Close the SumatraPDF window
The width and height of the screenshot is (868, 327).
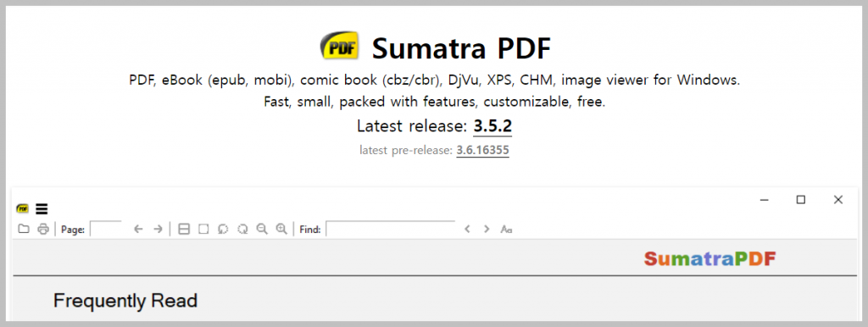tap(838, 200)
